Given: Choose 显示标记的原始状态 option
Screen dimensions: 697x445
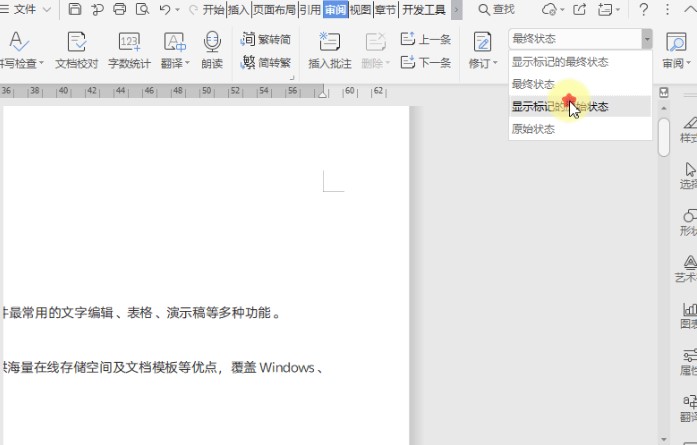Looking at the screenshot, I should point(580,107).
